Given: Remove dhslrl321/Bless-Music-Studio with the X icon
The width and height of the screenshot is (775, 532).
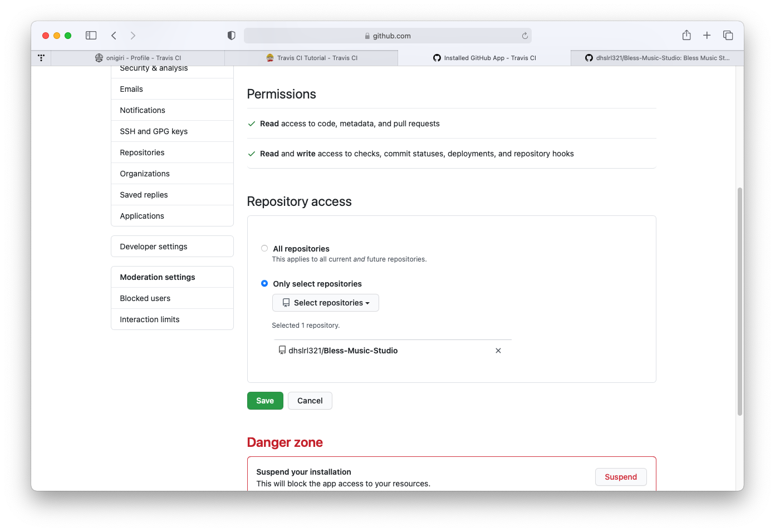Looking at the screenshot, I should point(498,351).
